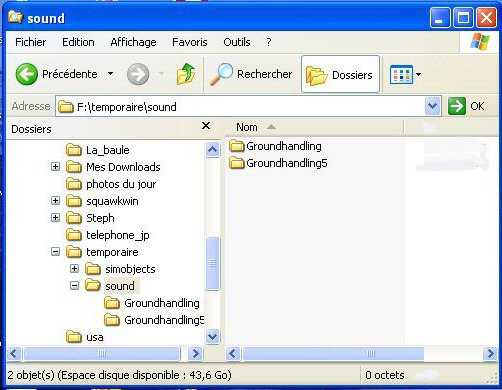Screen dimensions: 502x390
Task: Click folder tree vertical scrollbar thumb
Action: [x=212, y=263]
